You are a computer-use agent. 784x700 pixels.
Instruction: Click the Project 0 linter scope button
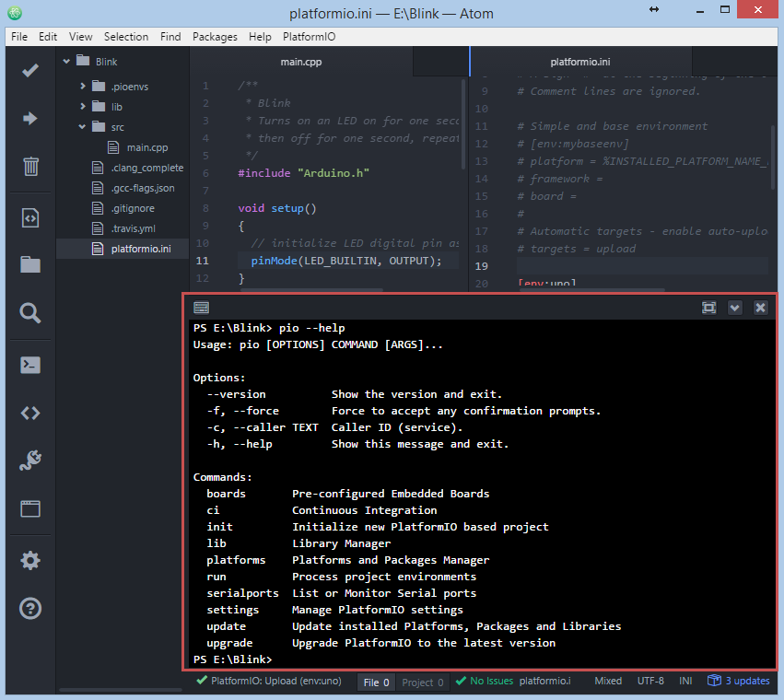[423, 682]
